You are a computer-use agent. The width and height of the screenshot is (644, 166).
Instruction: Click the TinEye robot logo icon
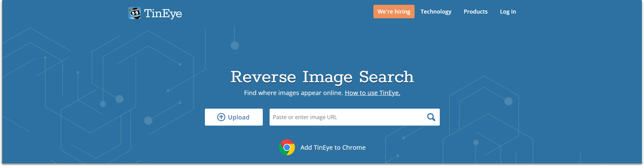[135, 13]
